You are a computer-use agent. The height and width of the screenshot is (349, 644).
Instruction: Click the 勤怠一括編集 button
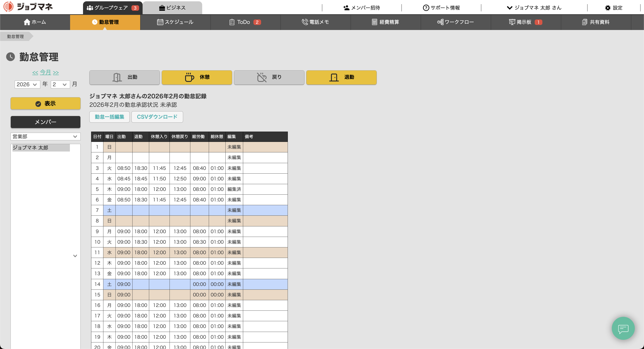109,117
